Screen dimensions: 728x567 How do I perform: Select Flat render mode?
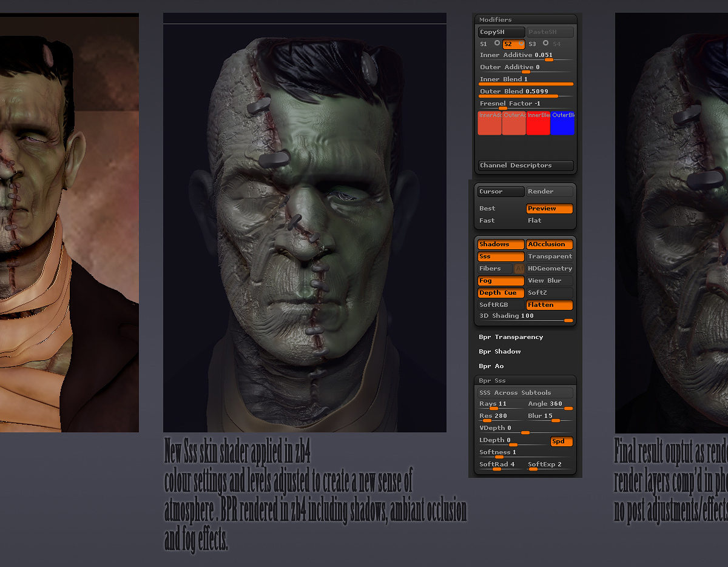click(550, 221)
